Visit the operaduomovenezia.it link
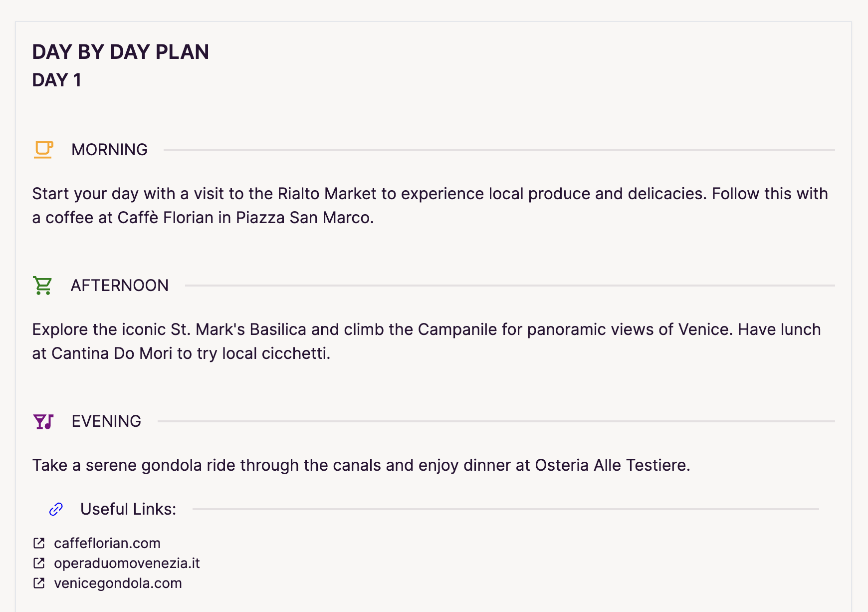Screen dimensions: 868x612 127,563
